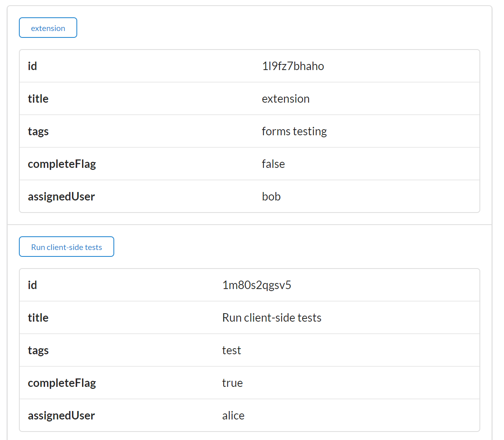This screenshot has height=440, width=504.
Task: Click the id label in first table
Action: point(32,66)
